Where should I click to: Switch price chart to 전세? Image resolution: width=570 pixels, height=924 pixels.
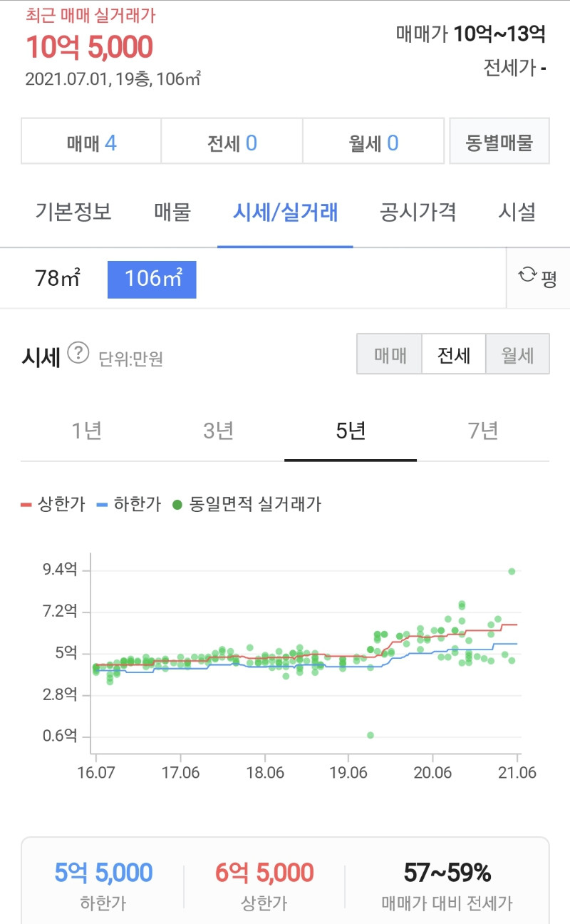(454, 354)
